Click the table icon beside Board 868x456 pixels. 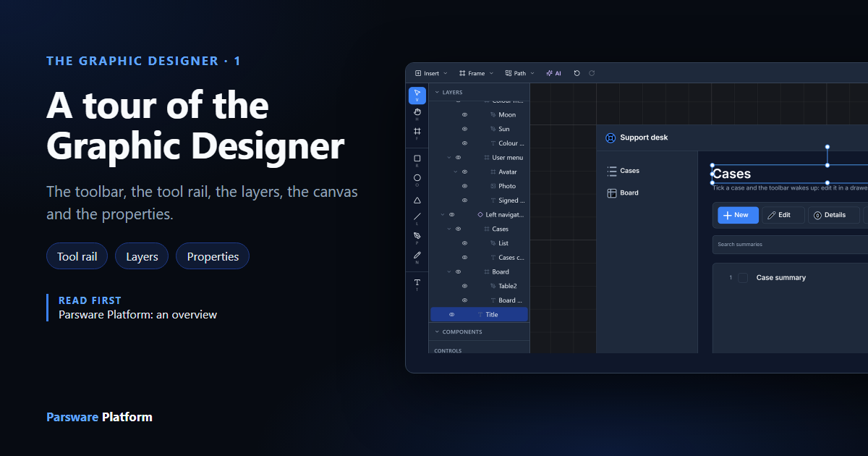612,193
